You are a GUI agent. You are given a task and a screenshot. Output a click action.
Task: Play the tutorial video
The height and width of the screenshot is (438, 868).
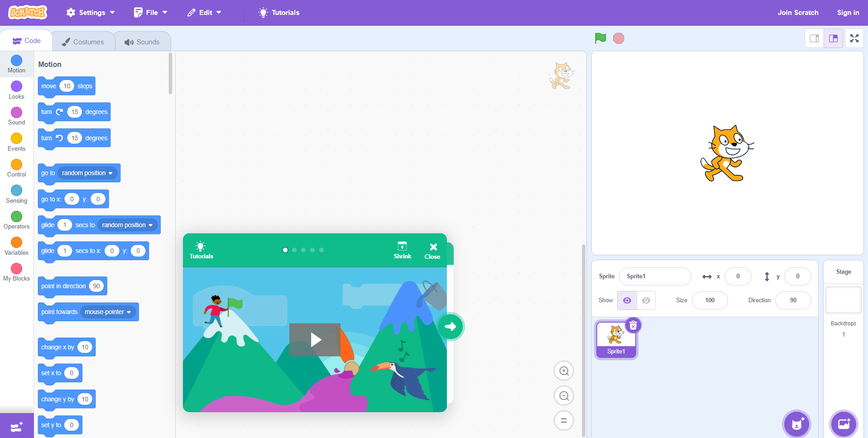[x=315, y=339]
